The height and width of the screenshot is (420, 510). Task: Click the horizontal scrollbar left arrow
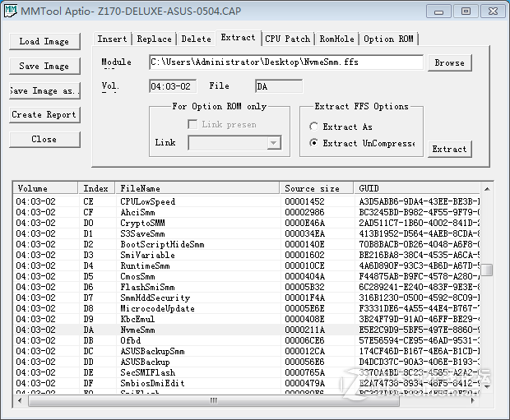(20, 402)
